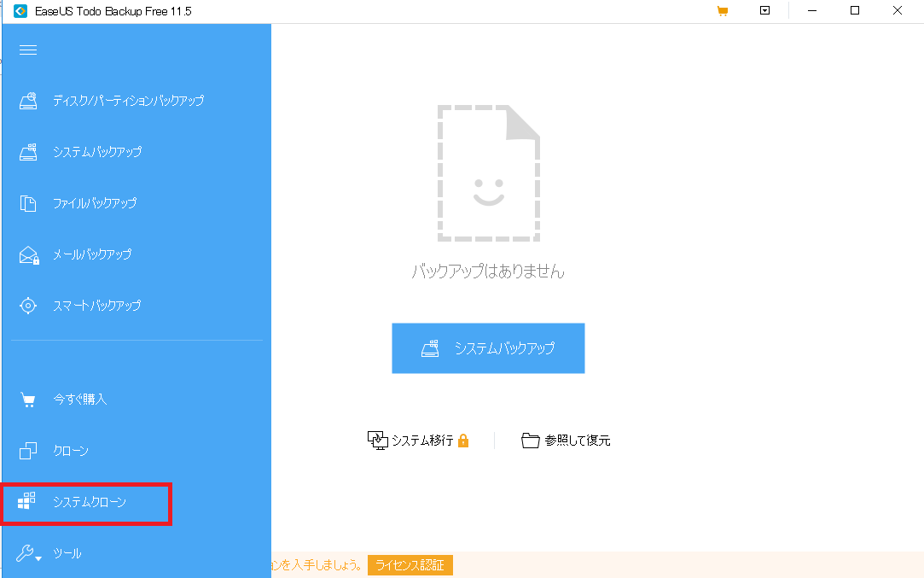Open スマートバックアップ from the sidebar

coord(97,306)
